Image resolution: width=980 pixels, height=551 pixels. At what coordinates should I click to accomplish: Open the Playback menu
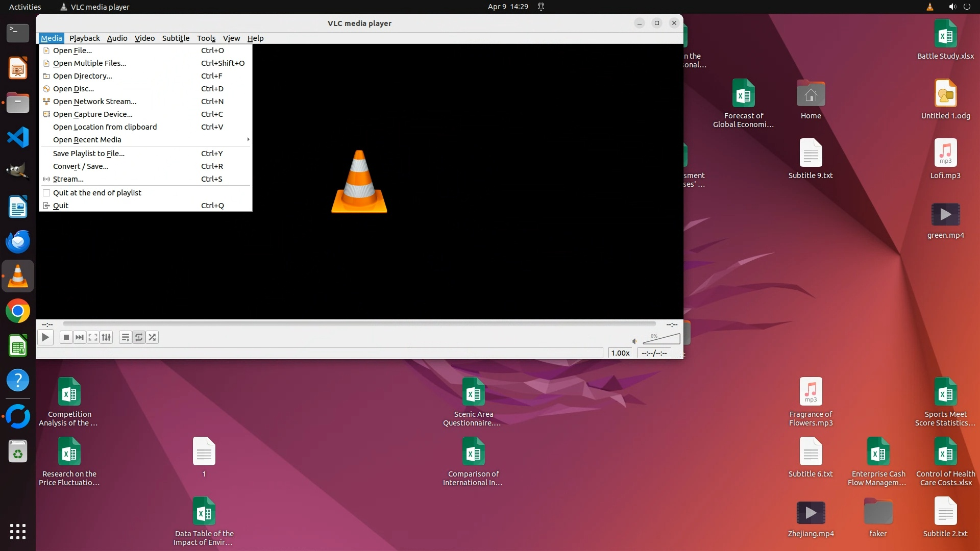pyautogui.click(x=84, y=38)
